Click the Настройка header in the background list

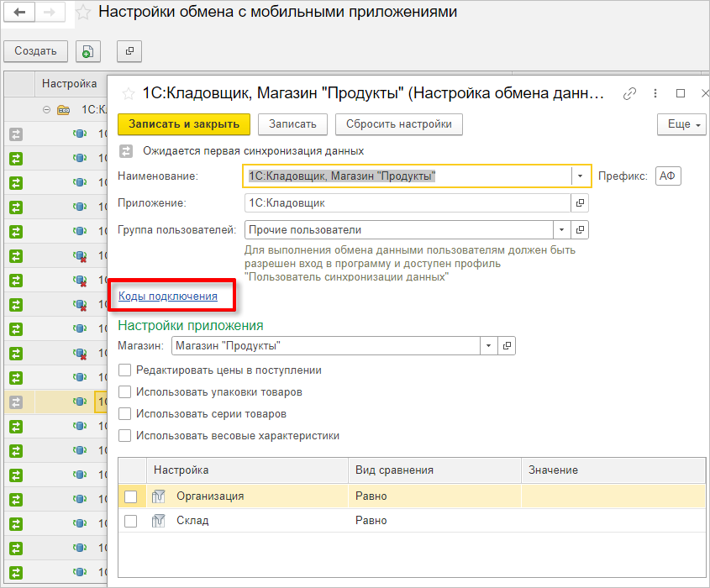69,84
